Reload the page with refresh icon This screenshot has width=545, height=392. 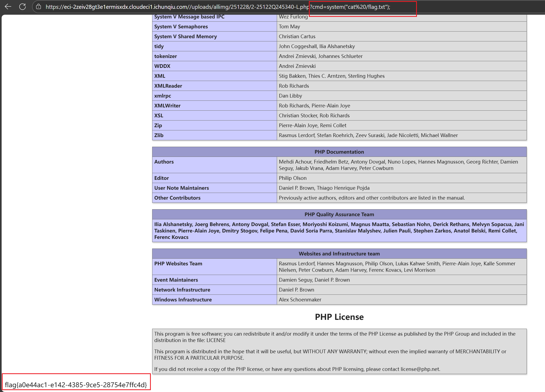(x=22, y=7)
